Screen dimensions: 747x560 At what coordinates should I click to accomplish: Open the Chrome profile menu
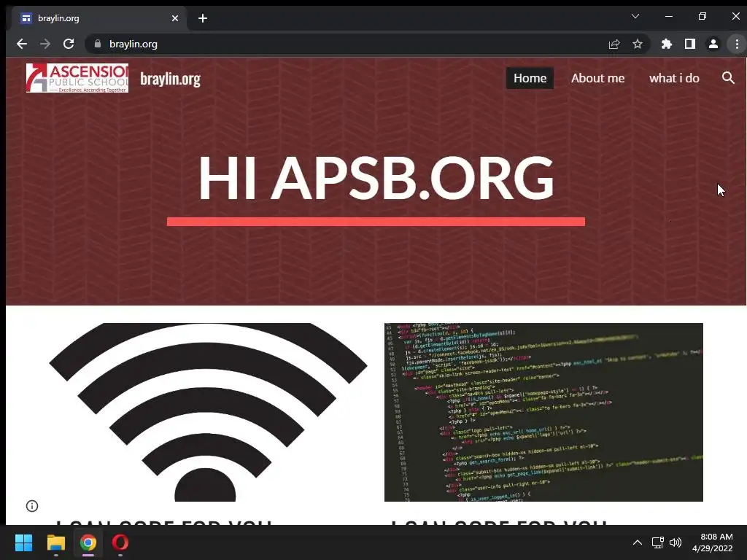tap(713, 44)
